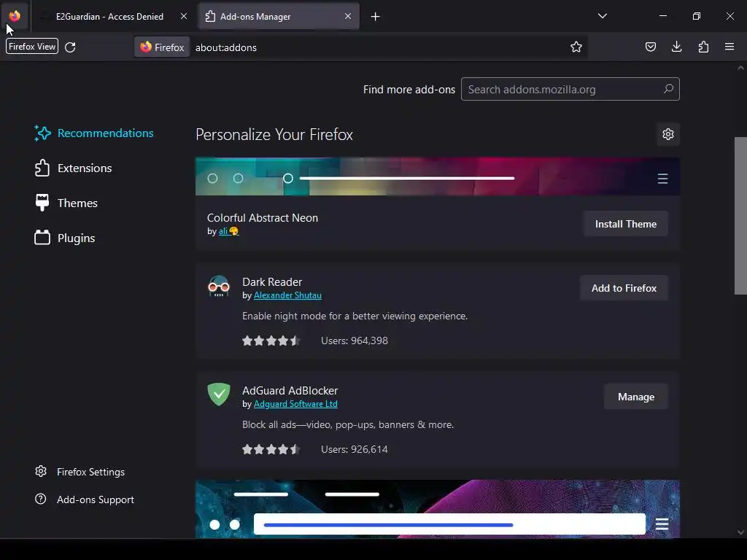Open Firefox View from the tab bar
Screen dimensions: 747x560
(x=15, y=16)
